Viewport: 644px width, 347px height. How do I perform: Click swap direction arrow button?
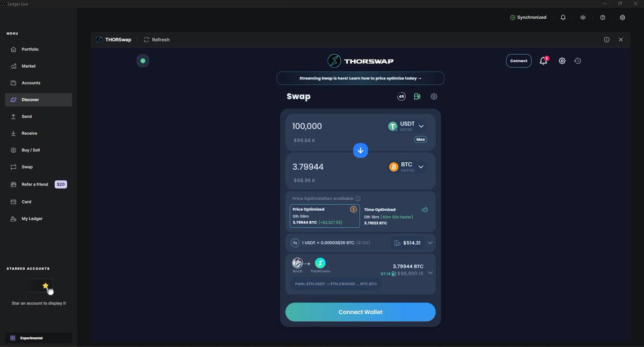[361, 151]
